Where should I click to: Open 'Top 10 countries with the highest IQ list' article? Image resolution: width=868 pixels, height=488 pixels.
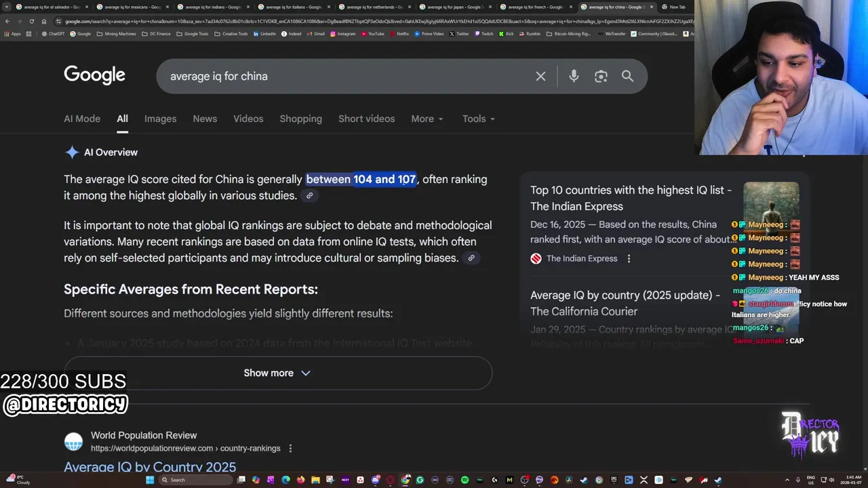(631, 198)
